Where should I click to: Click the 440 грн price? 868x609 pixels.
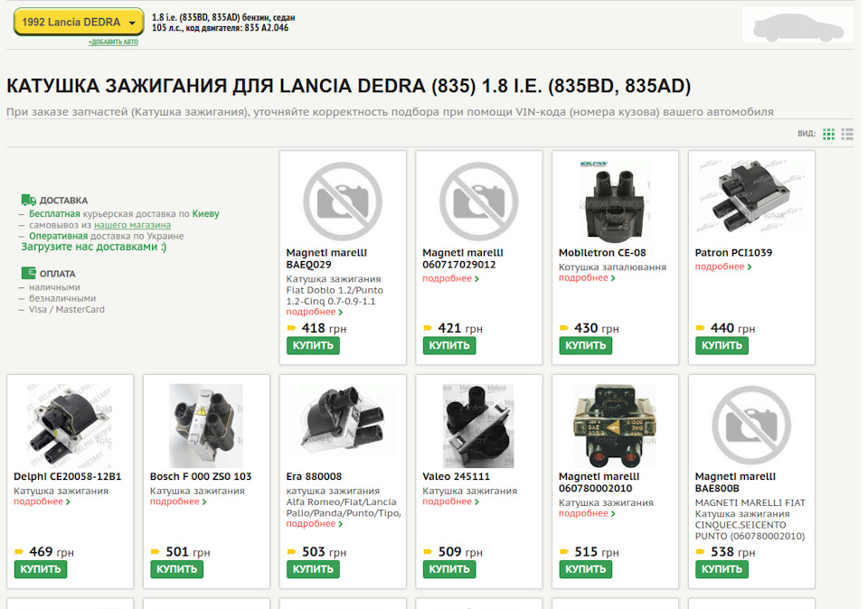732,328
